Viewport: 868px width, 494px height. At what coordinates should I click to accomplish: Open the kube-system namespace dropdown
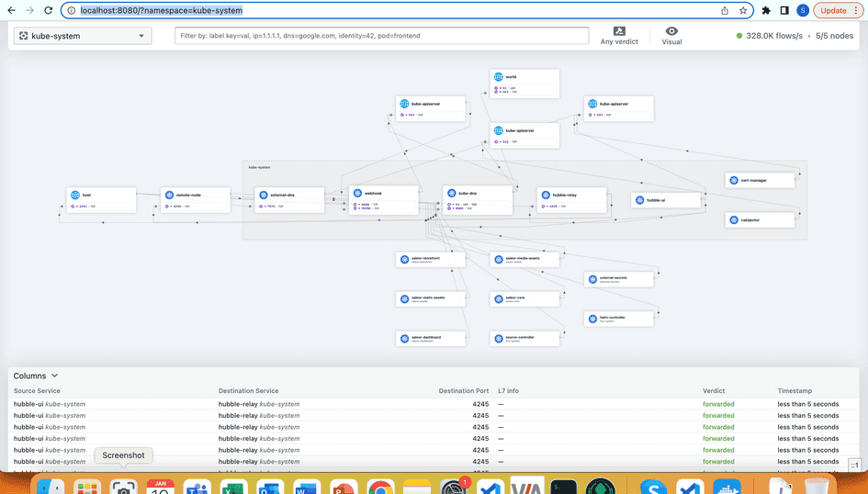point(83,36)
